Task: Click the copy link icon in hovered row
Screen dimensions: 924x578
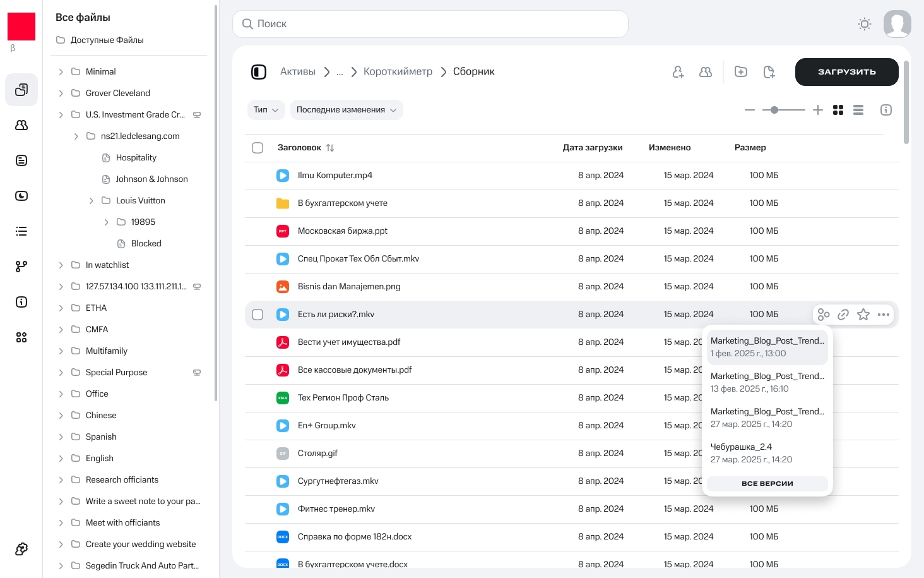Action: [843, 315]
